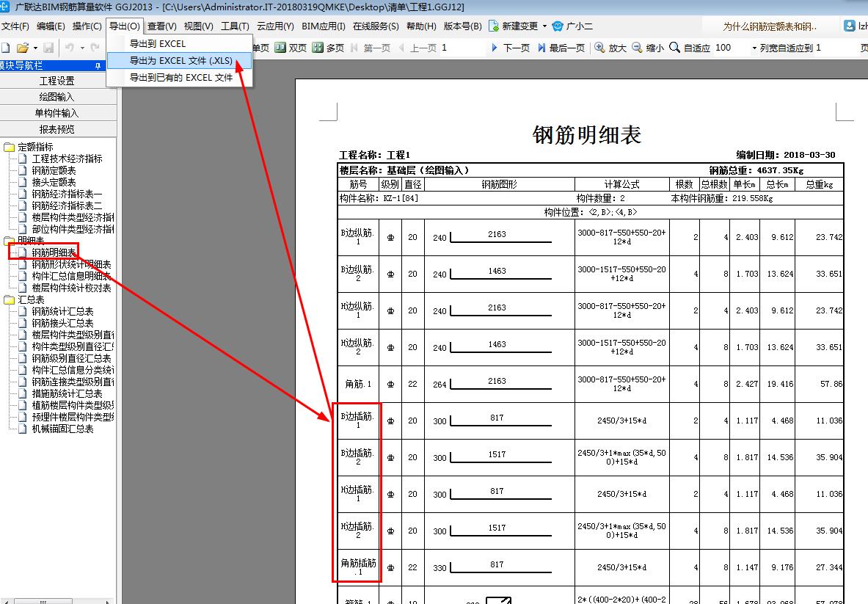
Task: Open the 编辑(E) menu
Action: pyautogui.click(x=51, y=26)
